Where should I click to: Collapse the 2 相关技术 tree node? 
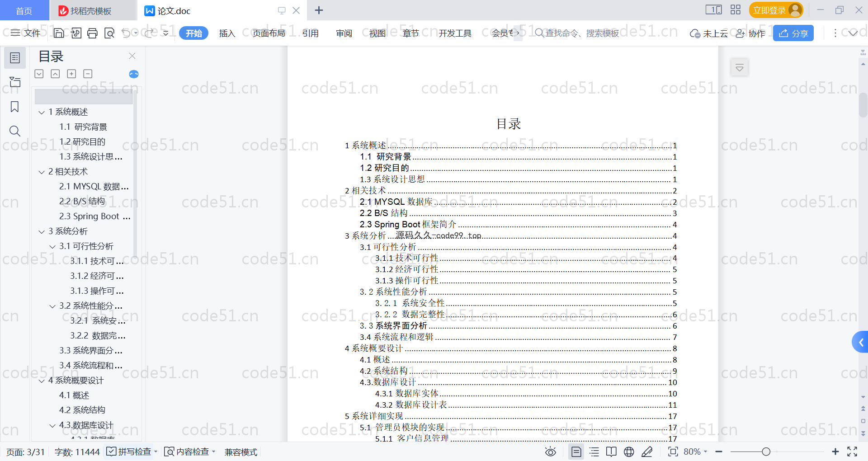42,172
